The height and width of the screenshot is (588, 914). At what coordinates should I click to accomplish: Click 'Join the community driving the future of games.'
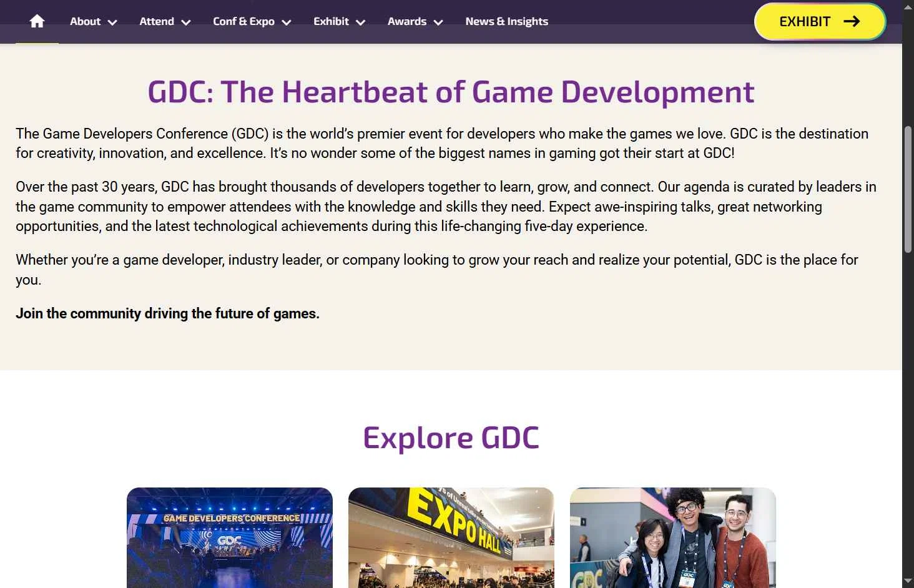click(x=167, y=313)
